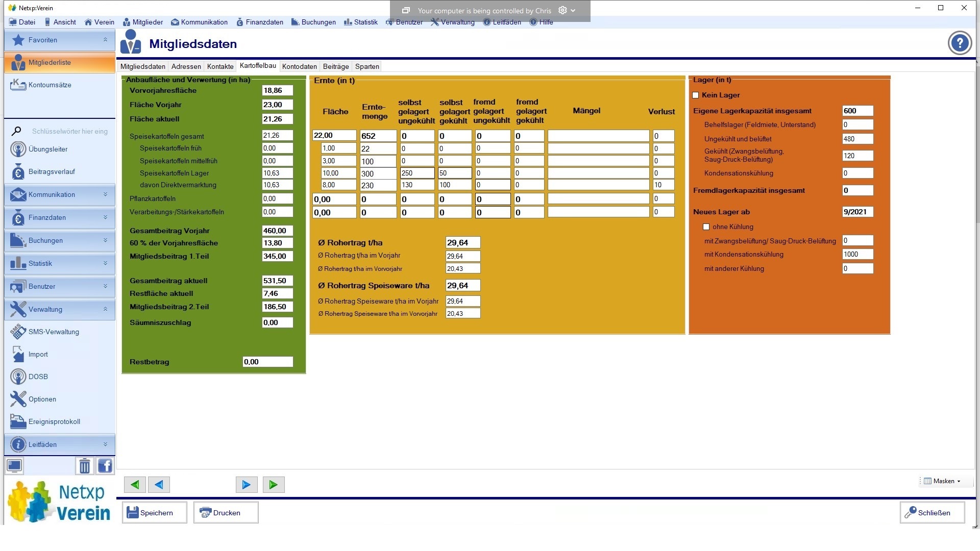Screen dimensions: 980x551
Task: Click the monitor icon at sidebar bottom
Action: click(x=14, y=466)
